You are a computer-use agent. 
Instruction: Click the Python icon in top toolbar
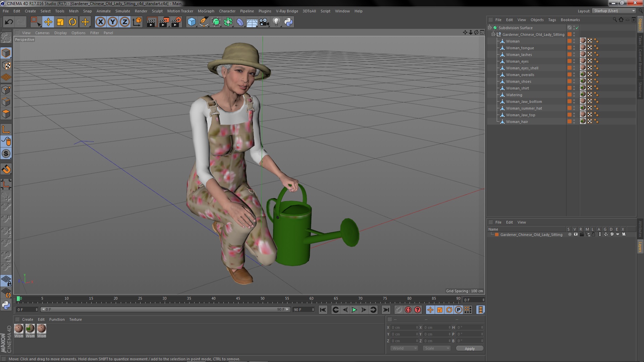(x=288, y=22)
